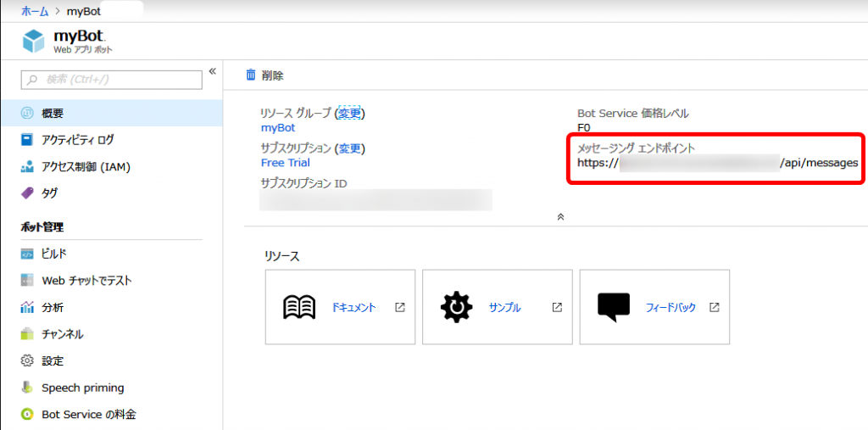
Task: Click the サブスクリプション ID label
Action: pyautogui.click(x=304, y=183)
